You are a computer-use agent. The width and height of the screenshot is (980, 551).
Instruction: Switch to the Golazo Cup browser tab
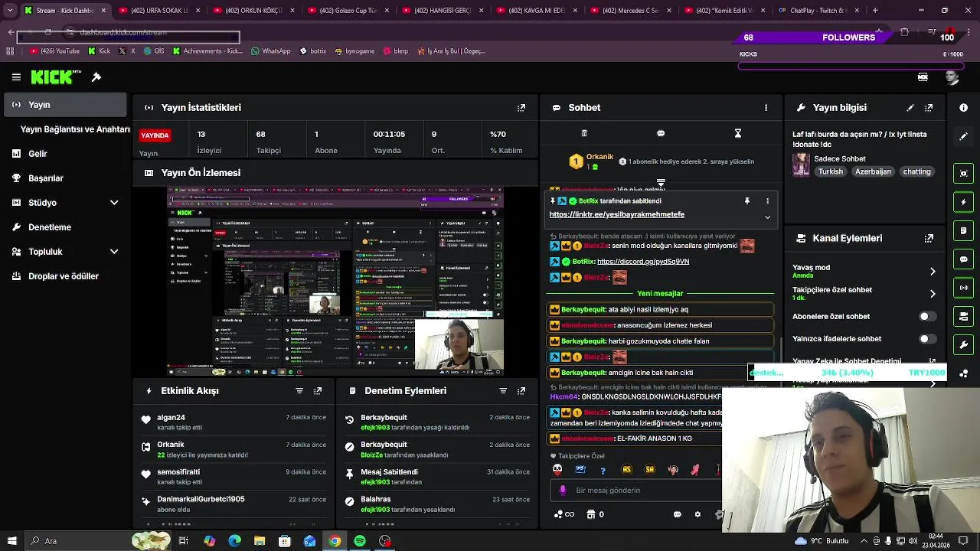coord(348,11)
